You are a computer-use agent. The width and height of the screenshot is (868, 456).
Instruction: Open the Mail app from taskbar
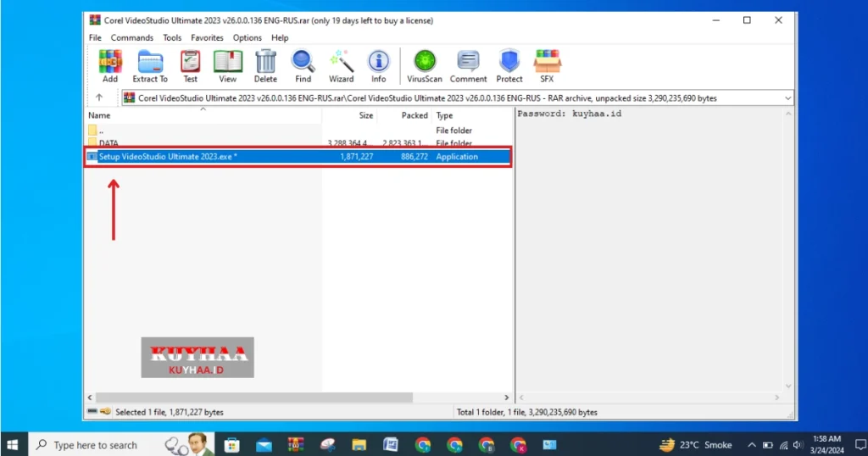point(264,444)
